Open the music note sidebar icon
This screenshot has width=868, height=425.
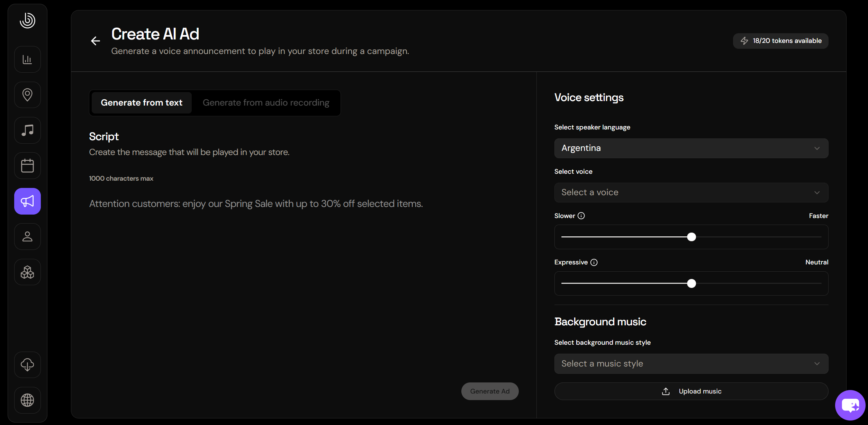tap(27, 130)
